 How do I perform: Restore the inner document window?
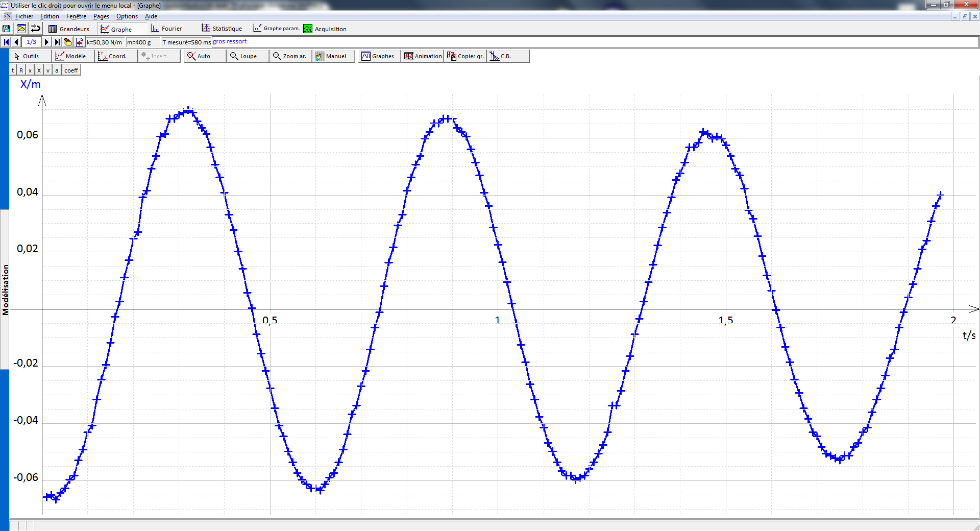coord(965,16)
